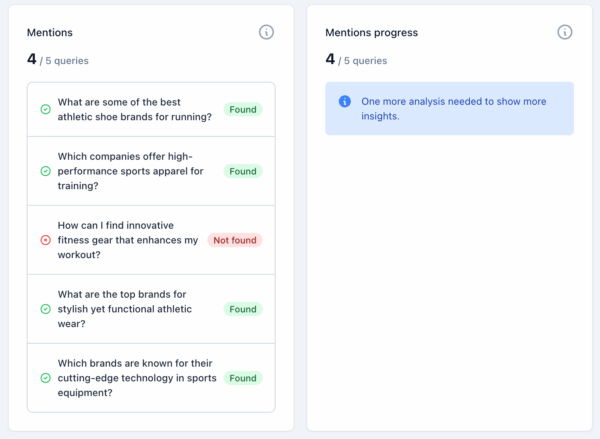Click the green check icon for sports equipment query
Viewport: 600px width, 439px height.
click(x=45, y=378)
